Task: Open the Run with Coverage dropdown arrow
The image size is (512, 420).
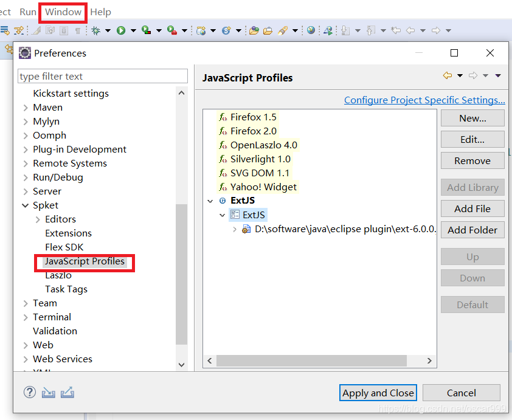Action: tap(159, 30)
